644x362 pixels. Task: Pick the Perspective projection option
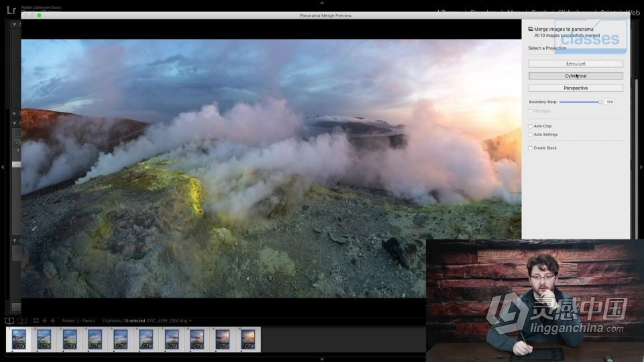(x=575, y=88)
